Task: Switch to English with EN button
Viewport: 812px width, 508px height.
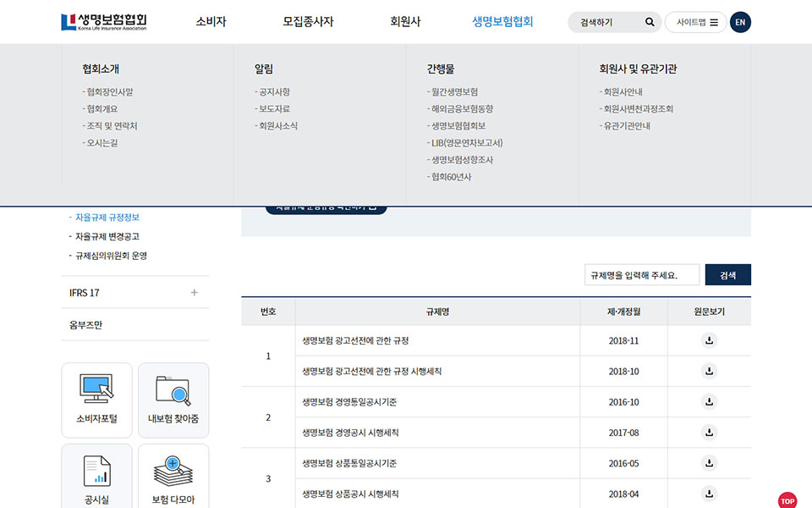Action: 740,22
